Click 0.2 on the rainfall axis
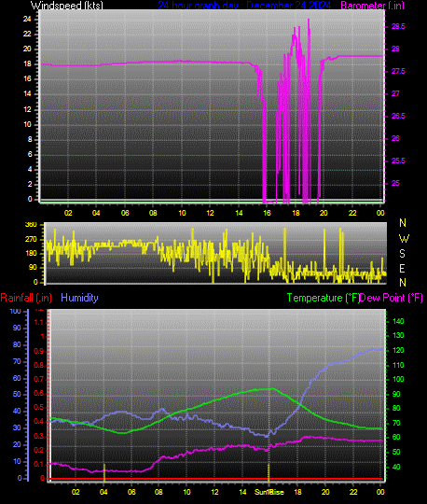 pyautogui.click(x=39, y=450)
